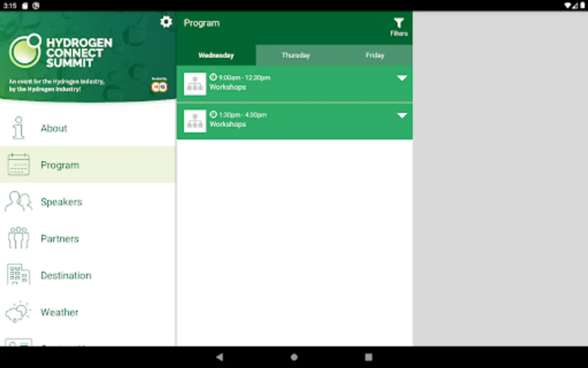Open settings with the gear icon
This screenshot has width=588, height=368.
click(x=166, y=22)
